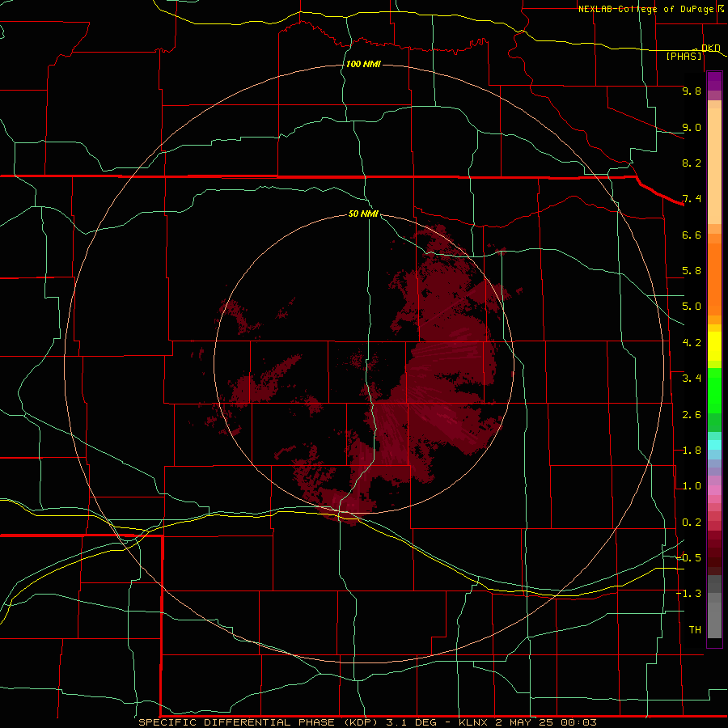Image resolution: width=728 pixels, height=728 pixels.
Task: Click the 6.6 value on the color scale
Action: pos(692,235)
